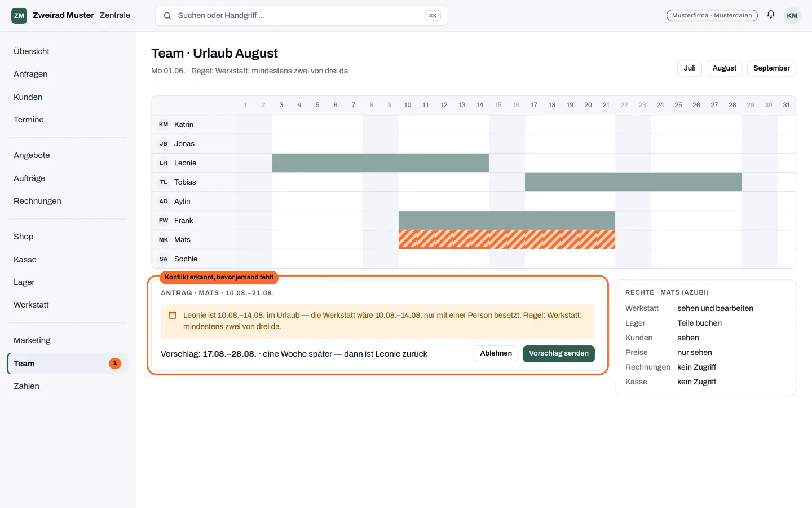Click Tobias's TL initials badge
The width and height of the screenshot is (812, 508).
[164, 182]
